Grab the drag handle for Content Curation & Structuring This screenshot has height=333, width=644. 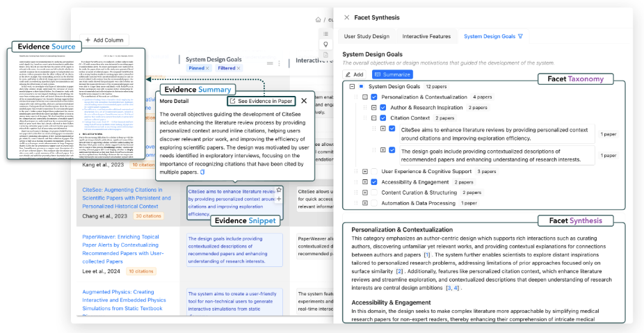pos(355,192)
